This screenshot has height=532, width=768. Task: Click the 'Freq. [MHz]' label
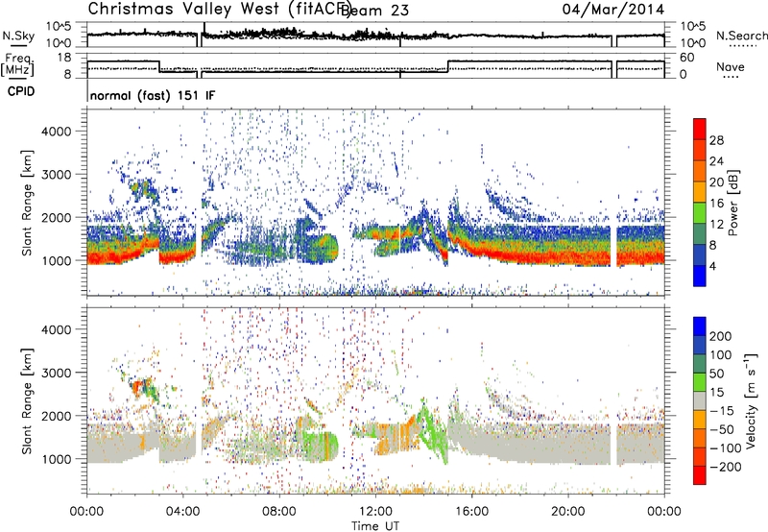coord(17,65)
